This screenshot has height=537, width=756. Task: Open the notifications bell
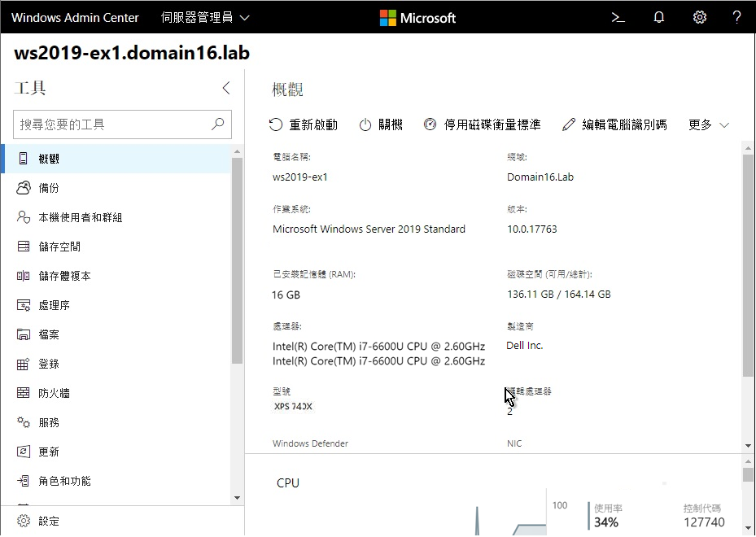coord(658,18)
